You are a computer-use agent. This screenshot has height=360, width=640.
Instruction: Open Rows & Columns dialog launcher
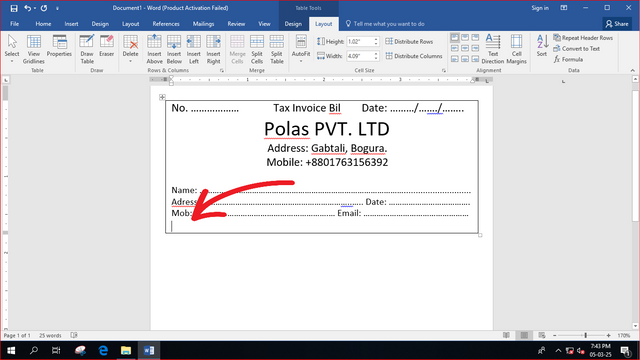click(x=222, y=71)
